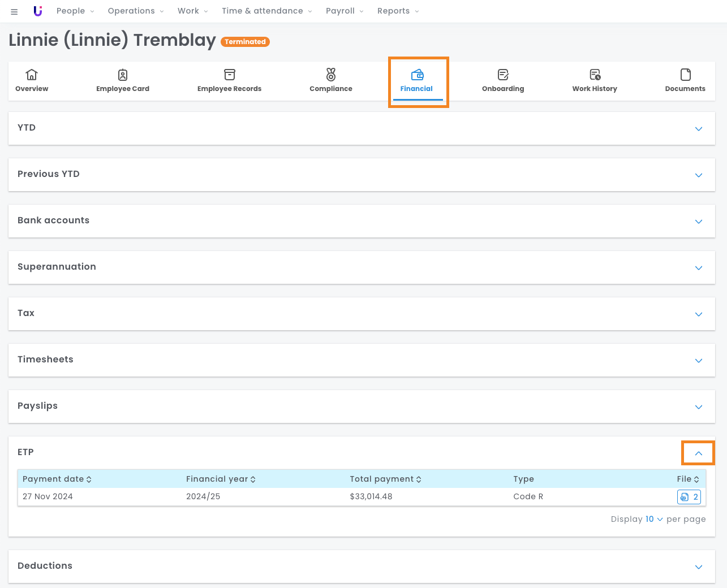The height and width of the screenshot is (588, 727).
Task: Collapse the ETP section
Action: pyautogui.click(x=699, y=453)
